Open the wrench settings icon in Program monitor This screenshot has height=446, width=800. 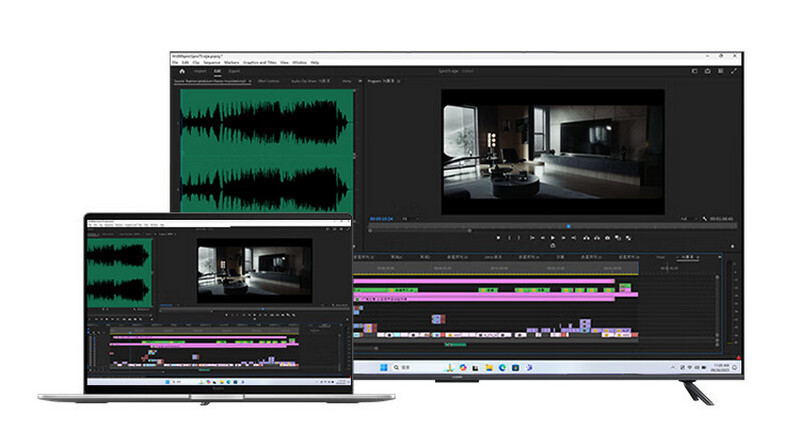[x=707, y=218]
